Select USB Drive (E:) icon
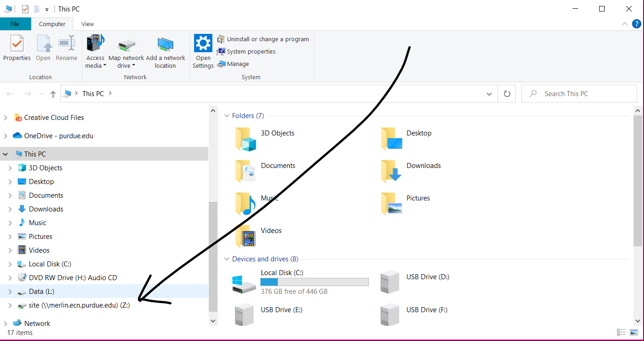The image size is (644, 341). (245, 314)
